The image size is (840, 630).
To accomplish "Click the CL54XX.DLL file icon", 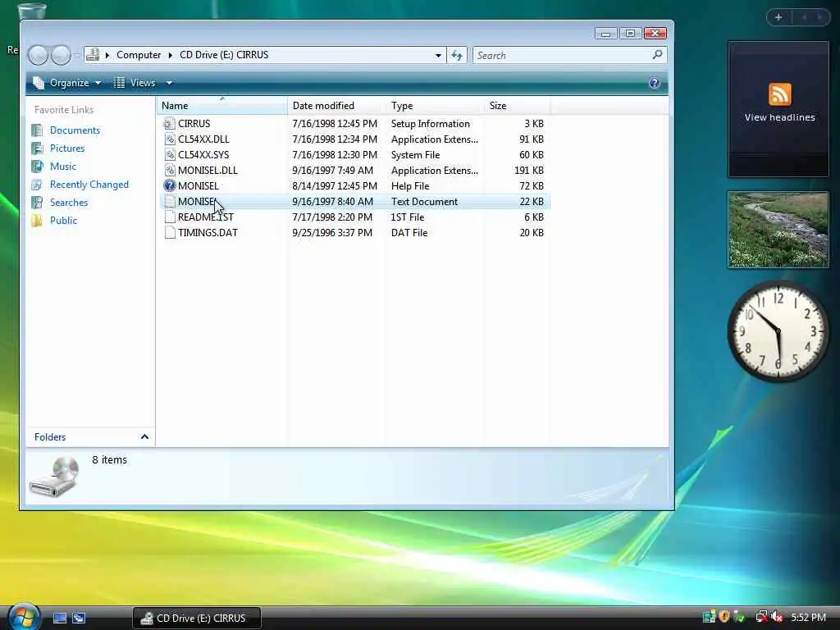I will 169,139.
